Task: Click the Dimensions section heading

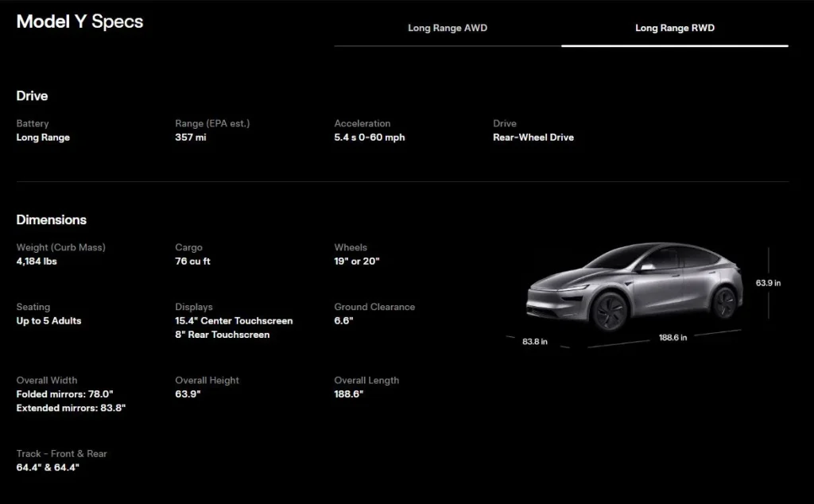Action: pos(52,219)
